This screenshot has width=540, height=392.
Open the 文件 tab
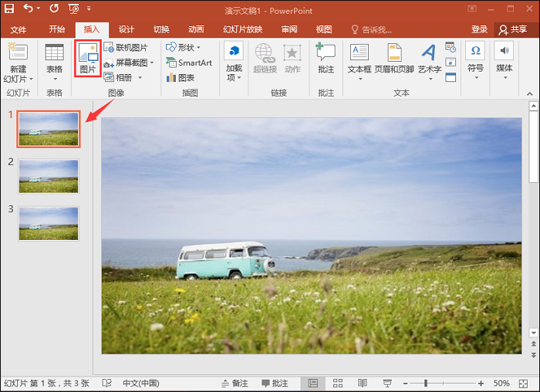18,29
